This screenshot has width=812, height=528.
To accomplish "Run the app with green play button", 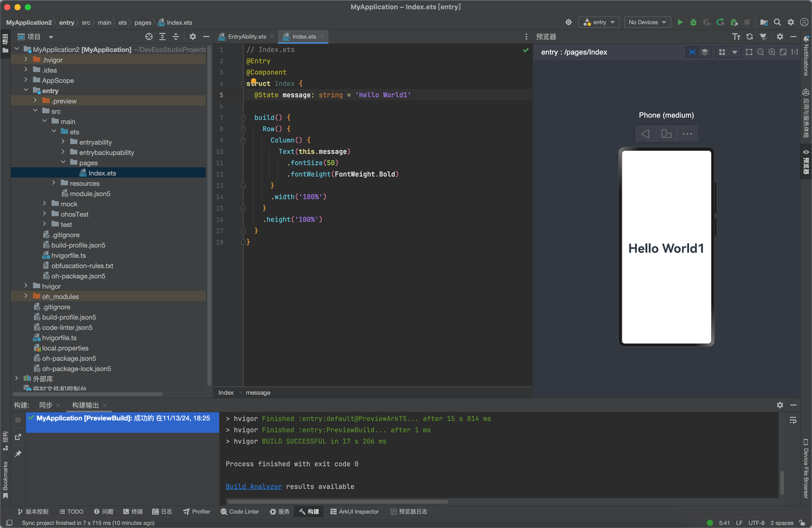I will tap(680, 22).
